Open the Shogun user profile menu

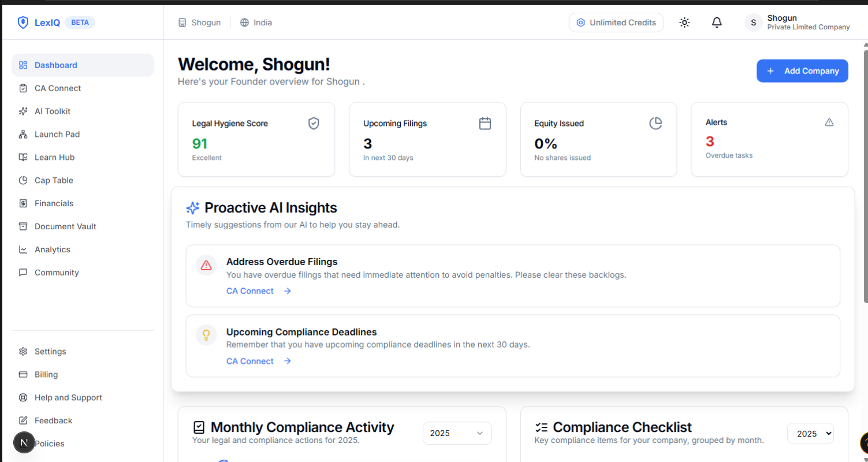pyautogui.click(x=797, y=23)
